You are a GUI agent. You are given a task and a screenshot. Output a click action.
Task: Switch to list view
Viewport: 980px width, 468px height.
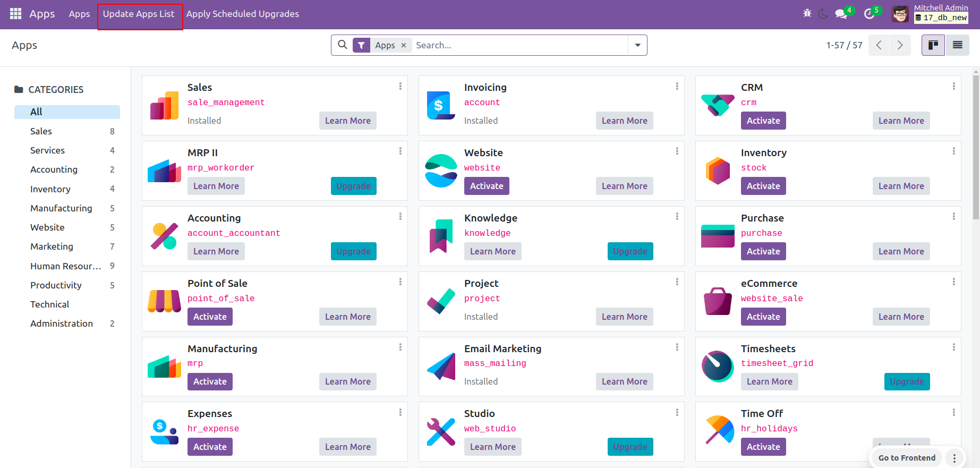(958, 45)
